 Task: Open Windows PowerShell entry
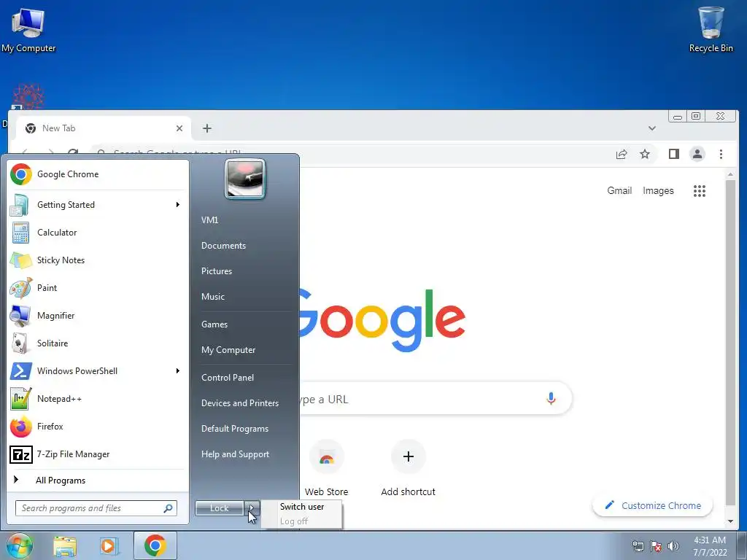pos(97,371)
